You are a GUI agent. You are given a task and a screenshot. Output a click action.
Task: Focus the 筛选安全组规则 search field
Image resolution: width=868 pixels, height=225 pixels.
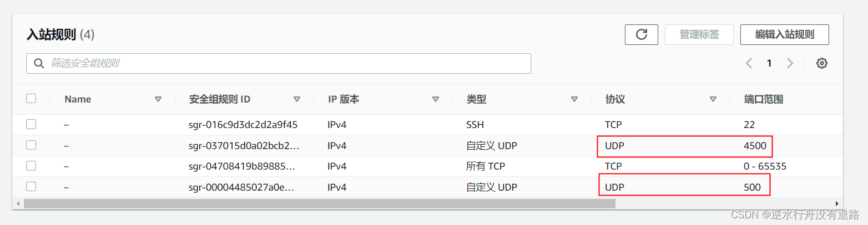click(x=279, y=63)
